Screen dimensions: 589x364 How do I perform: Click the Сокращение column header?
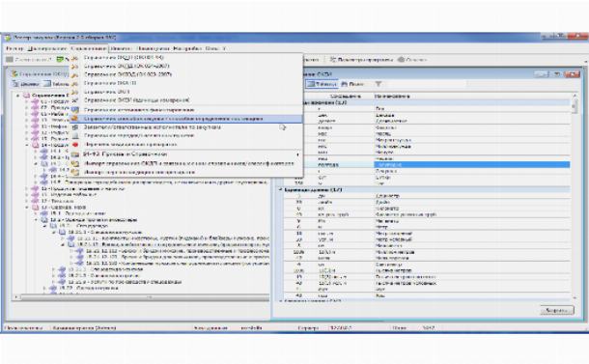click(346, 97)
